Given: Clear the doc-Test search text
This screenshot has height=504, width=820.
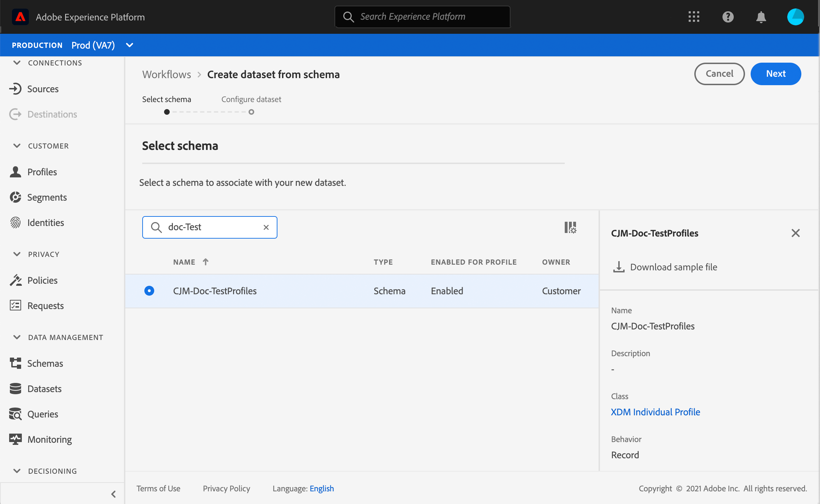Looking at the screenshot, I should click(x=266, y=227).
